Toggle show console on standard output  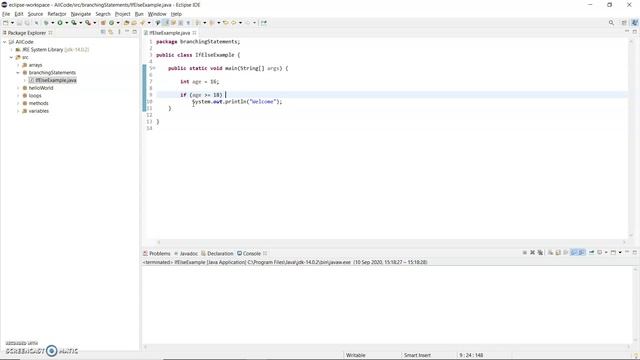573,253
